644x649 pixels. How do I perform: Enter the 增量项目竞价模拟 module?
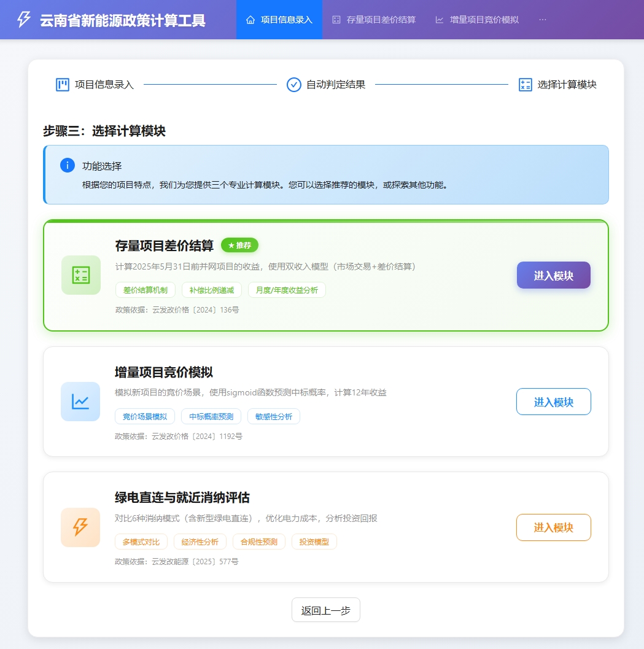(553, 402)
